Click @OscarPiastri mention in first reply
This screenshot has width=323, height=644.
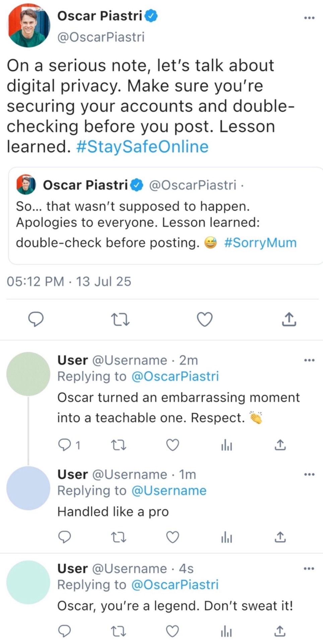pos(175,376)
